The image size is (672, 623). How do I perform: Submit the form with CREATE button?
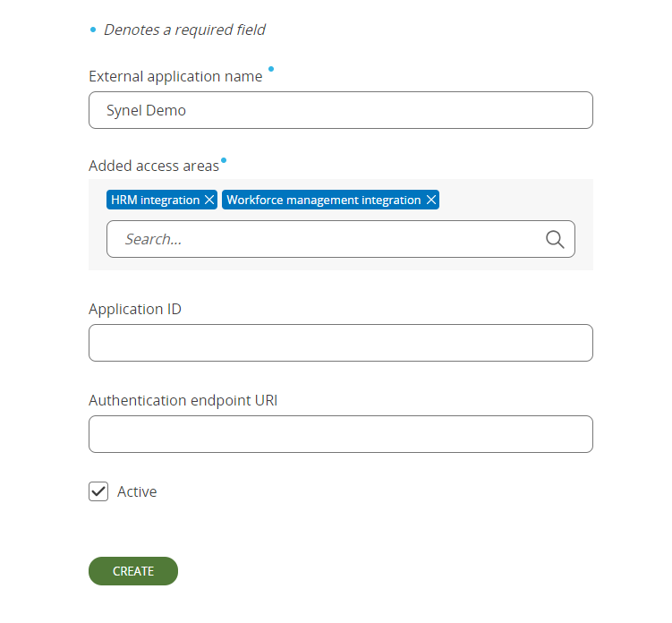tap(133, 571)
